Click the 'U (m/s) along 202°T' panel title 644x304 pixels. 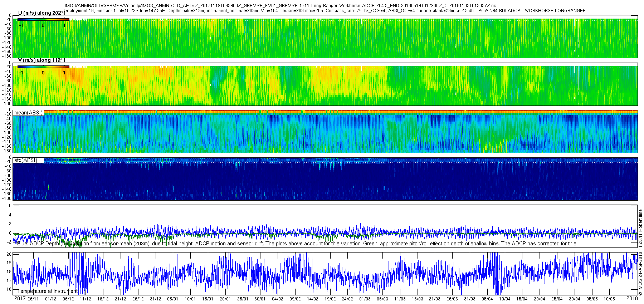42,13
